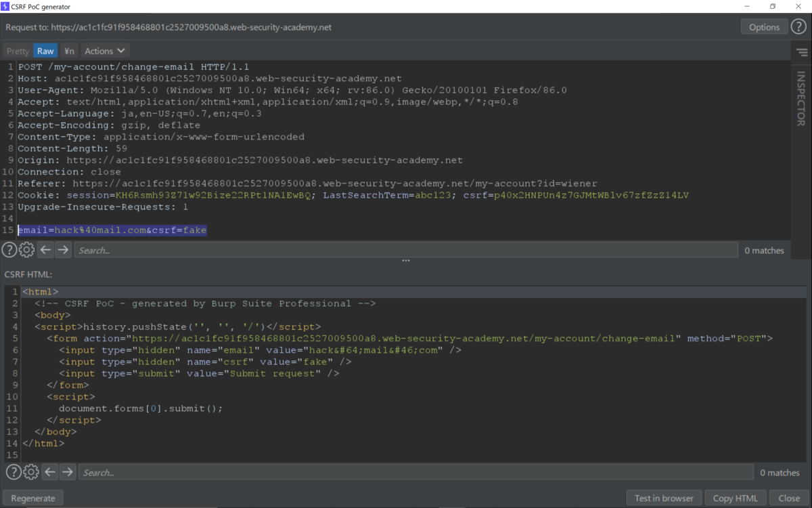Image resolution: width=812 pixels, height=508 pixels.
Task: Click the Connection: close line
Action: tap(70, 172)
